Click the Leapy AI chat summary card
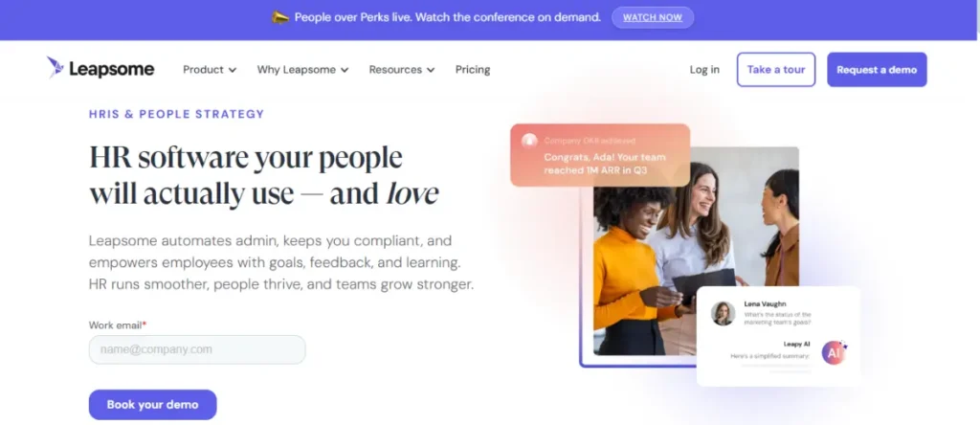Viewport: 980px width, 425px height. pos(778,336)
